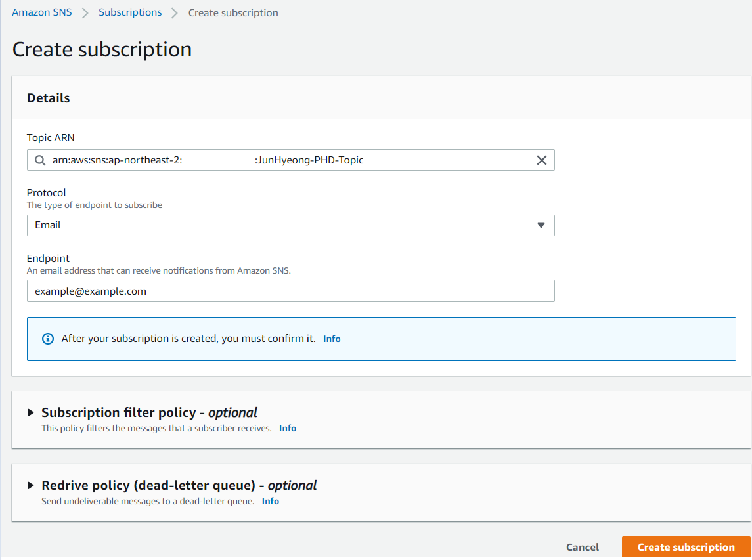Image resolution: width=752 pixels, height=560 pixels.
Task: Clear the Topic ARN field with X
Action: pyautogui.click(x=542, y=160)
